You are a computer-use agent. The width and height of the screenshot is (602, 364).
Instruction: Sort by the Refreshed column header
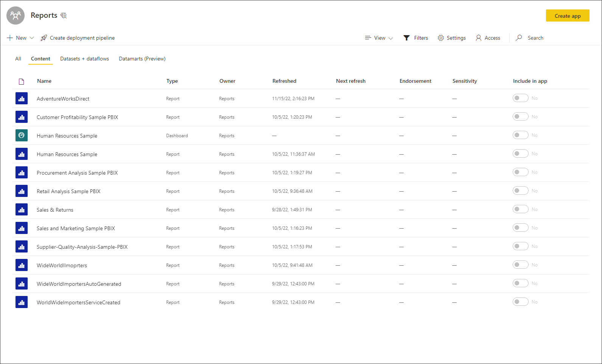point(284,81)
